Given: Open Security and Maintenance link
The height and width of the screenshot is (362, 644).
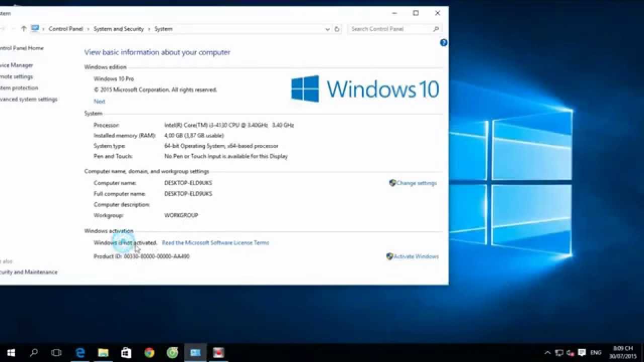Looking at the screenshot, I should point(28,272).
